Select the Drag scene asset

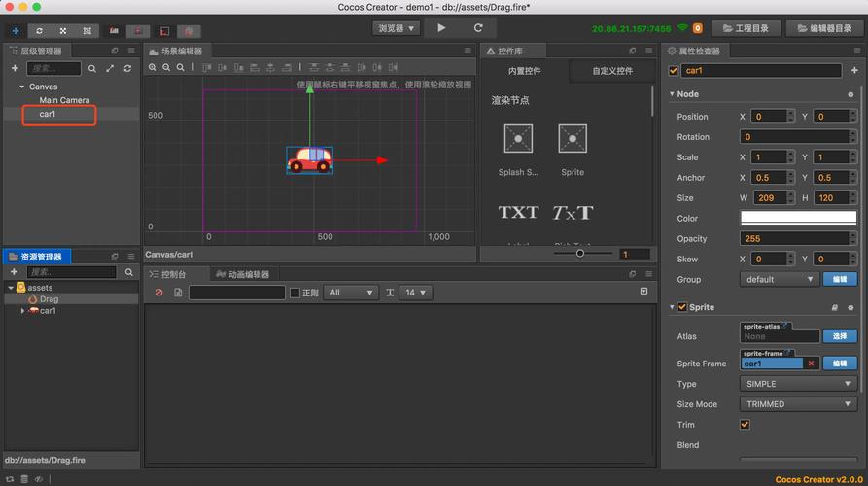coord(49,299)
